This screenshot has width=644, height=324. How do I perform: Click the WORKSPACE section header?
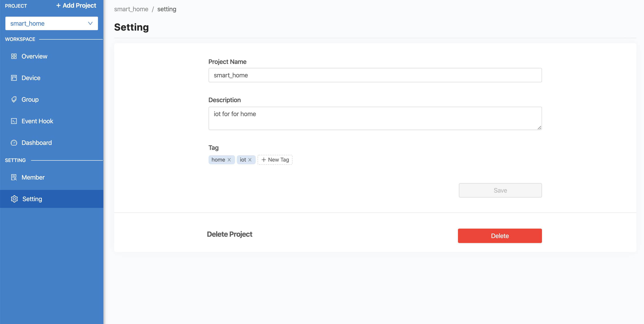click(x=20, y=39)
